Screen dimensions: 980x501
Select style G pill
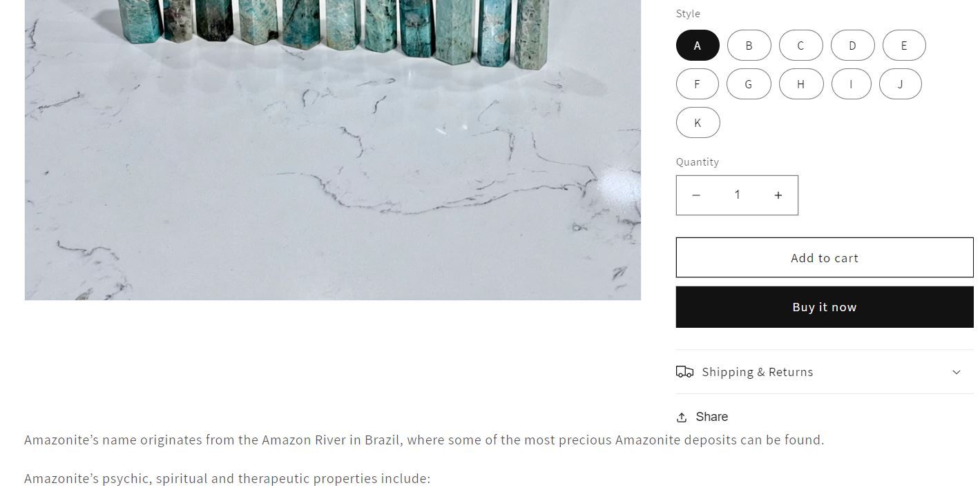point(749,84)
